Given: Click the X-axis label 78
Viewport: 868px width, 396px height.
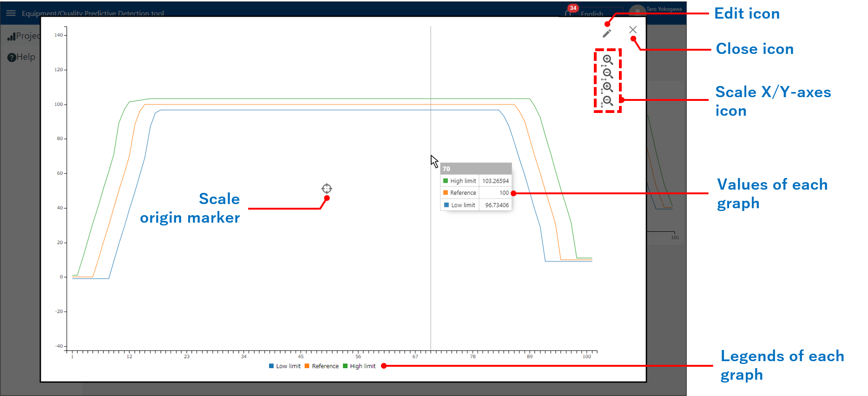Looking at the screenshot, I should pos(473,356).
